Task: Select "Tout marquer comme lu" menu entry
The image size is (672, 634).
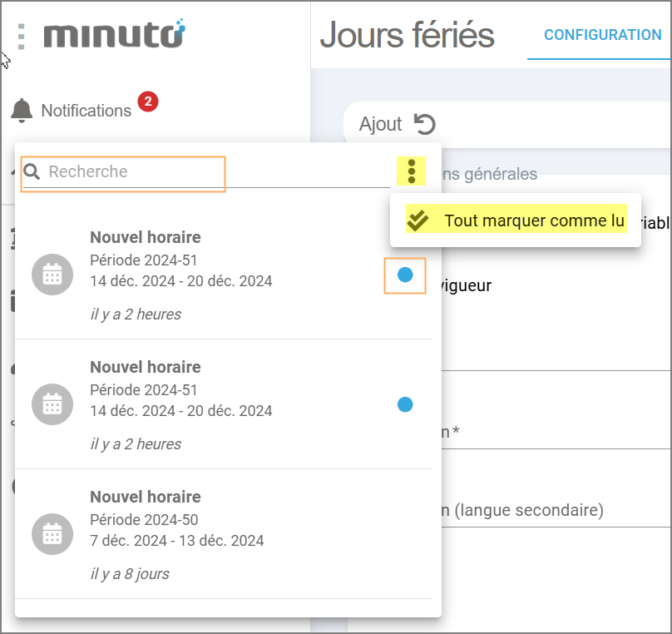Action: [534, 220]
